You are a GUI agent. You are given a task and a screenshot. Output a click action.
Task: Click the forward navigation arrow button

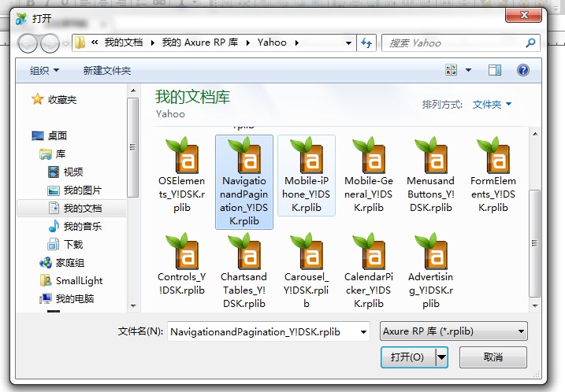tap(50, 43)
